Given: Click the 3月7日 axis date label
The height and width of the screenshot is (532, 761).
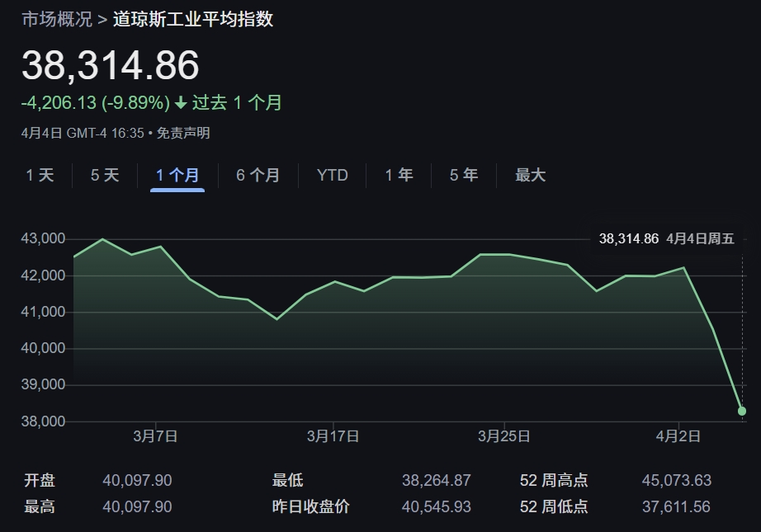Looking at the screenshot, I should click(155, 436).
